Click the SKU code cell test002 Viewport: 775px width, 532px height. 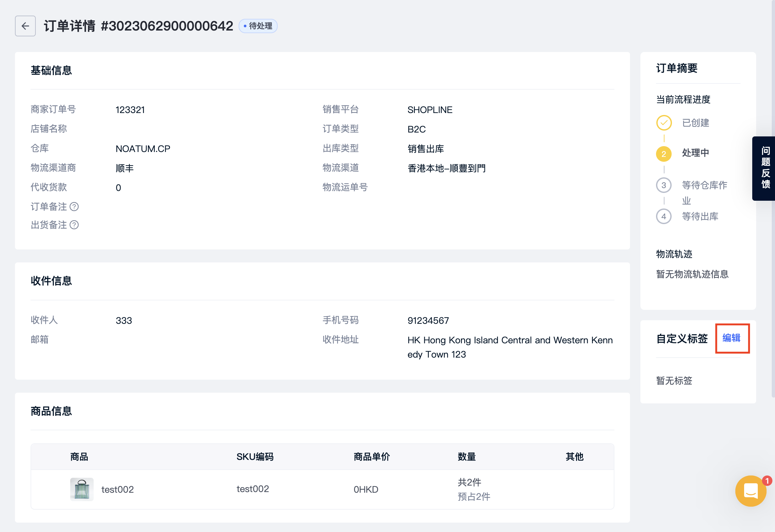click(x=253, y=489)
